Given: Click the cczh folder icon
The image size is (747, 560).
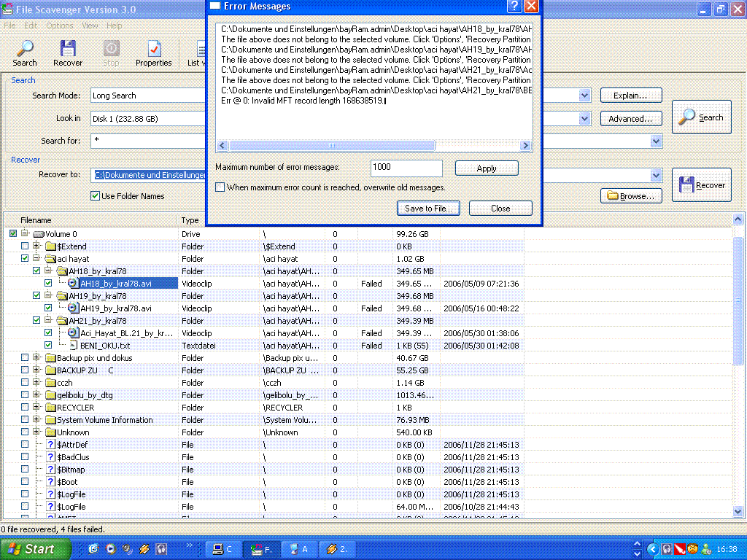Looking at the screenshot, I should (50, 382).
